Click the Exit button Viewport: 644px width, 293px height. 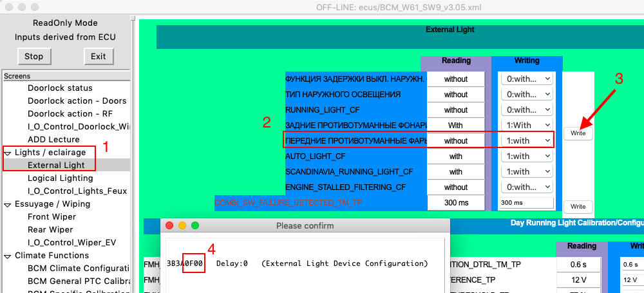pos(98,56)
